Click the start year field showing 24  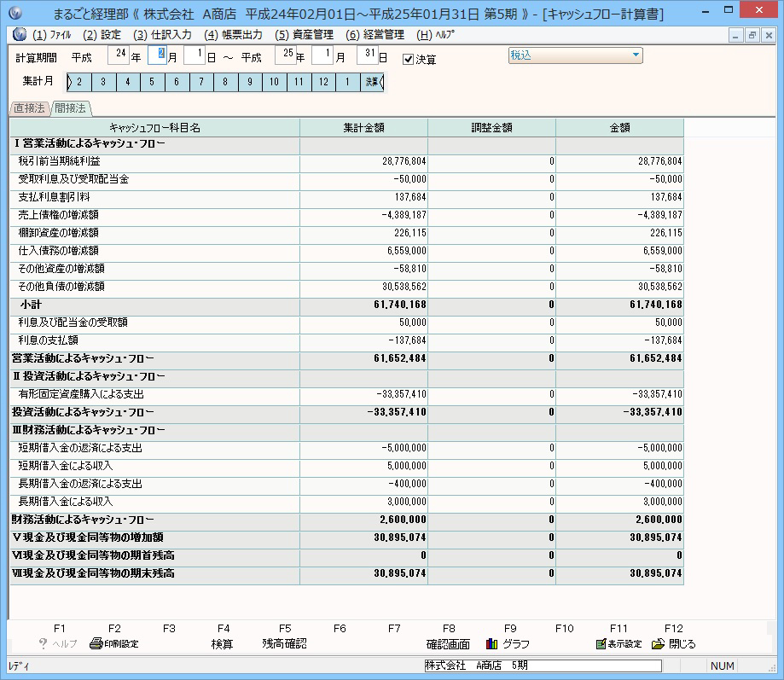pos(119,55)
